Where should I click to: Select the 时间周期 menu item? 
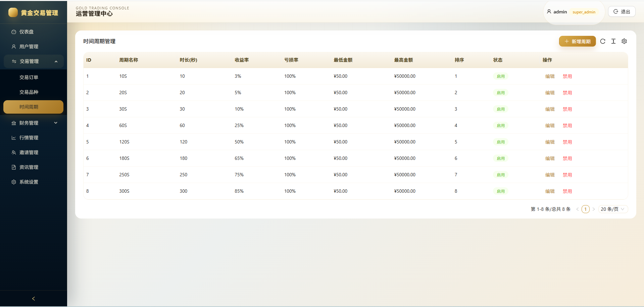point(34,107)
